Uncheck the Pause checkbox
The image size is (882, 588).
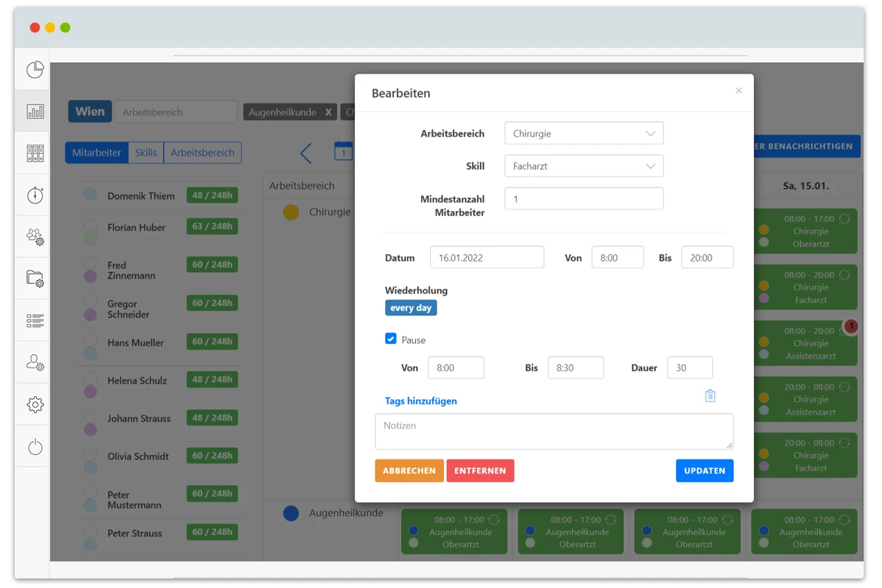pyautogui.click(x=391, y=339)
